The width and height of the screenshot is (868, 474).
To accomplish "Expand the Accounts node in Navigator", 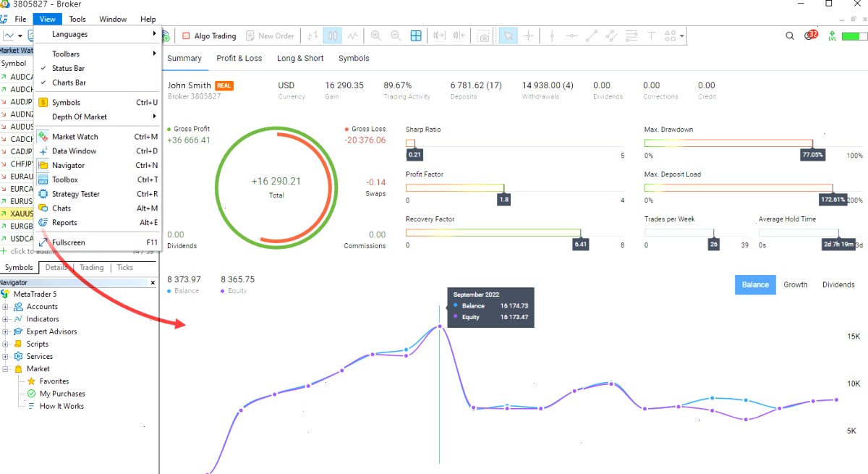I will tap(5, 307).
